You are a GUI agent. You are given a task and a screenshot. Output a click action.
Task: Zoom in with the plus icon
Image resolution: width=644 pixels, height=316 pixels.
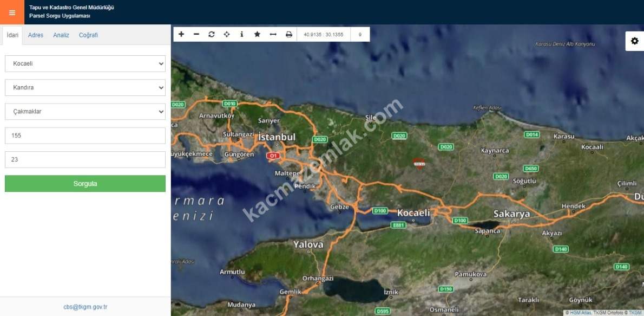181,34
